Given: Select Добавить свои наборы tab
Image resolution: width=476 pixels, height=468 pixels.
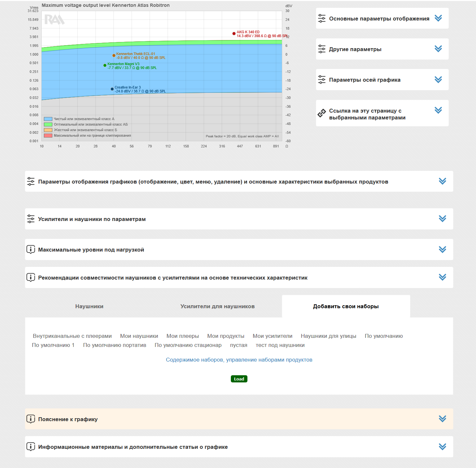Looking at the screenshot, I should pos(346,306).
